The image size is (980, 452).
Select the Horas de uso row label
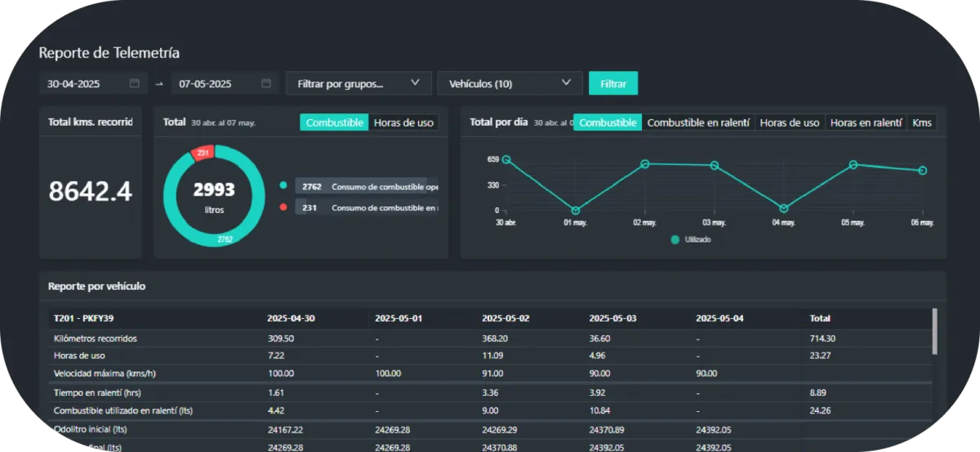click(x=79, y=356)
